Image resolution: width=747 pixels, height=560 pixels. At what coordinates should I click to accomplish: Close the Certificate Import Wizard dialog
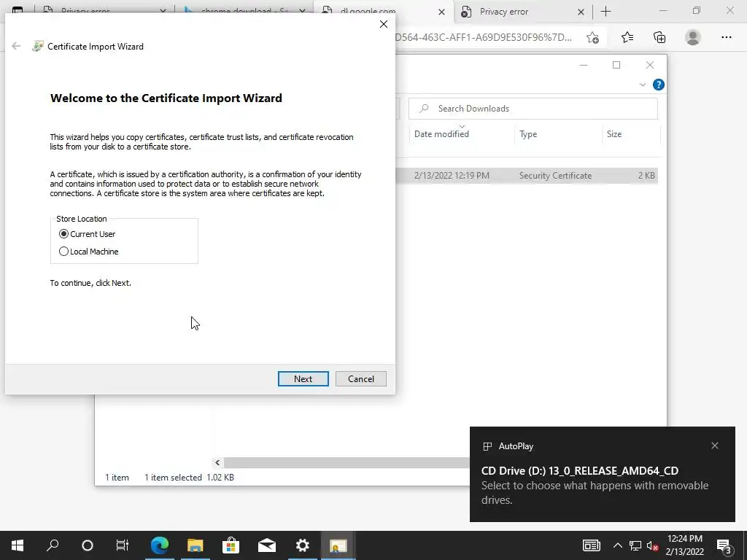pyautogui.click(x=384, y=24)
